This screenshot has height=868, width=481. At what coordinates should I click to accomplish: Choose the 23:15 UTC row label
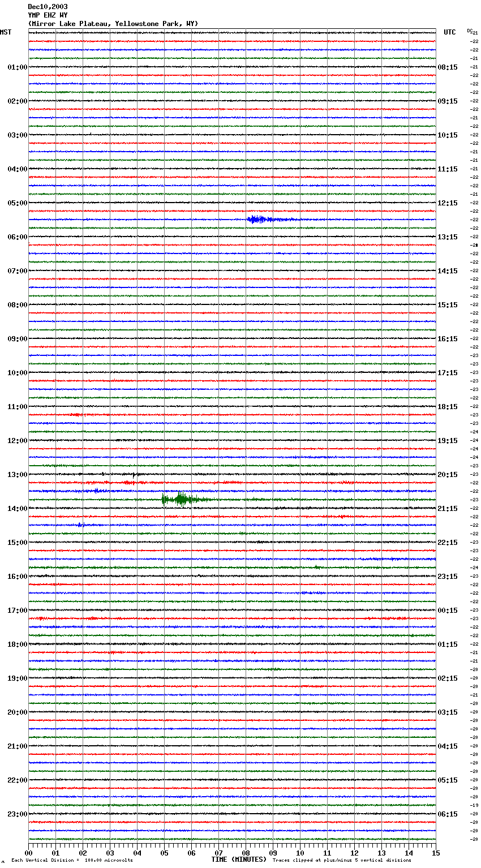(x=448, y=577)
